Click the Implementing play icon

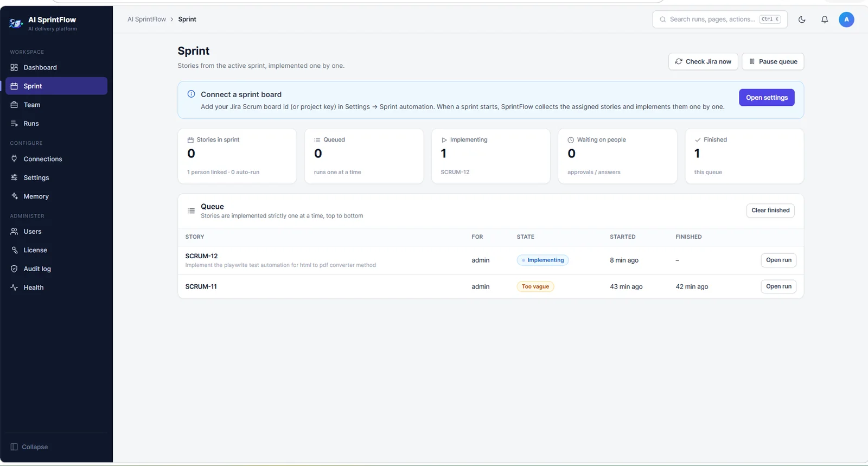coord(444,140)
